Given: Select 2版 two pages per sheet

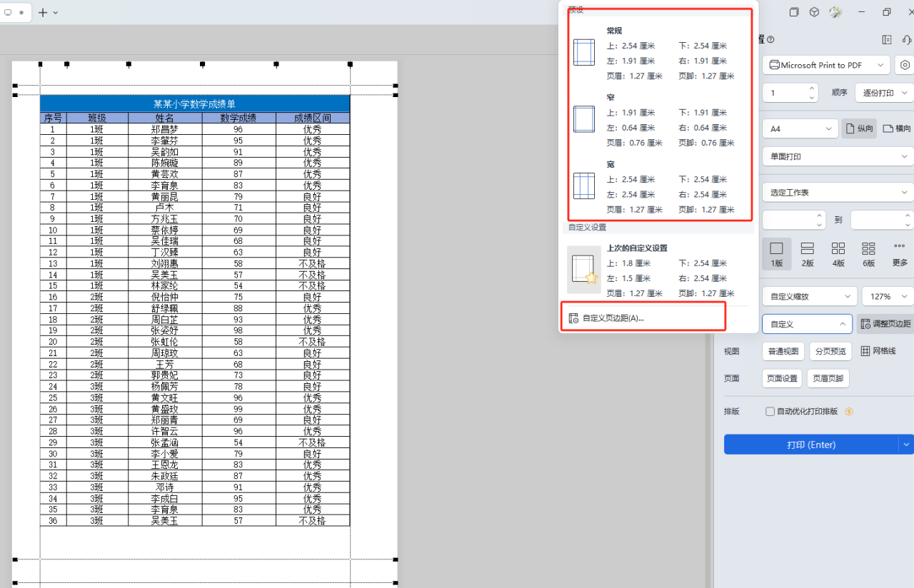Looking at the screenshot, I should (x=808, y=254).
